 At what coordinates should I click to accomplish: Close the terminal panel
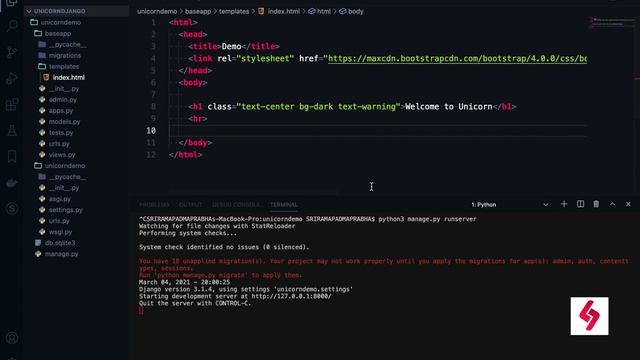tap(628, 204)
